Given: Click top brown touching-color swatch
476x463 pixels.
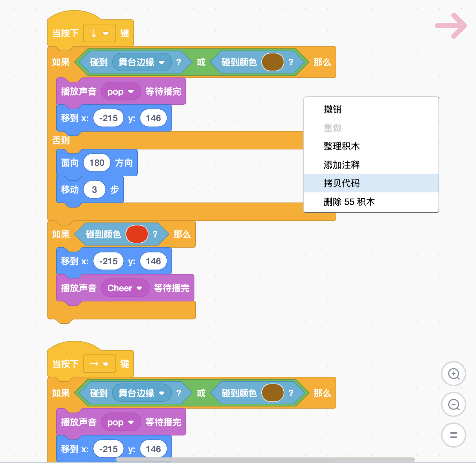Looking at the screenshot, I should pos(273,62).
